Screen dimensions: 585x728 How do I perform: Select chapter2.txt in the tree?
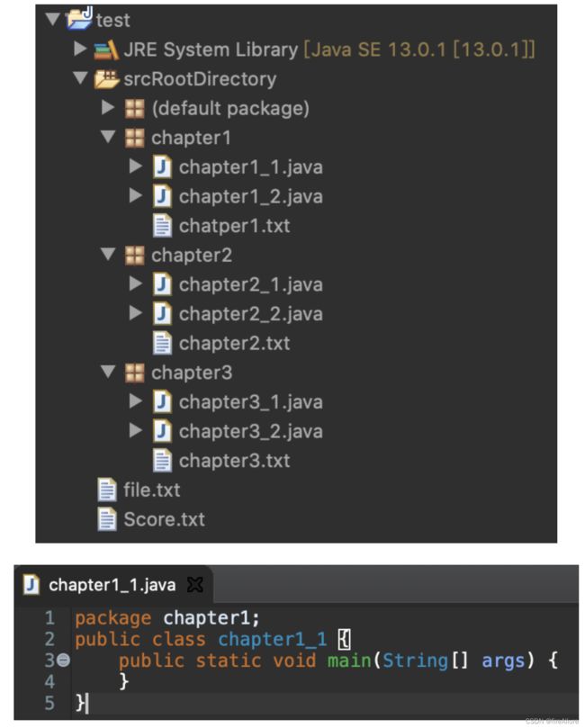coord(235,344)
